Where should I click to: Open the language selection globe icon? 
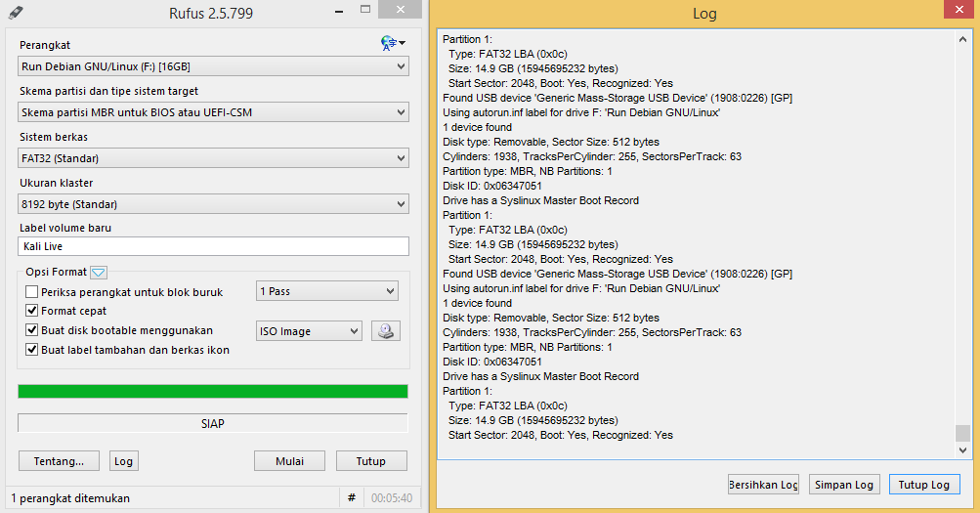(393, 43)
